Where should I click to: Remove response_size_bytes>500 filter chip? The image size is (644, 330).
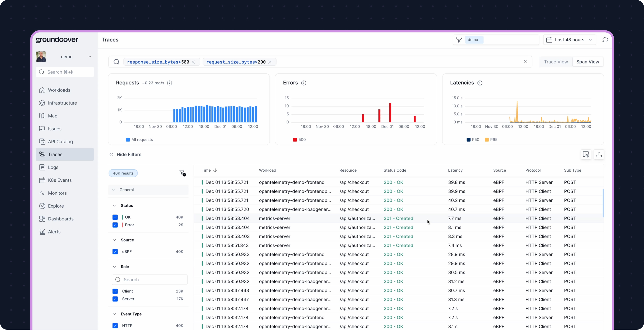[193, 62]
